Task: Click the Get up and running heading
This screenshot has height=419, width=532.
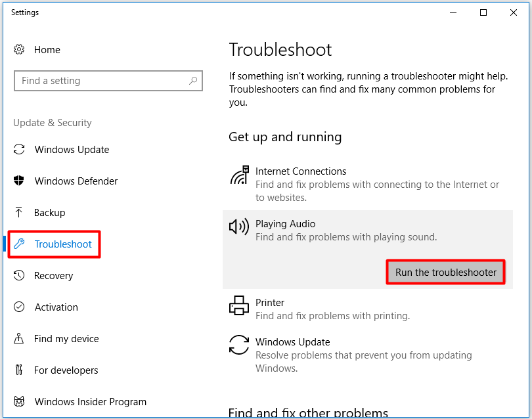Action: [x=285, y=137]
